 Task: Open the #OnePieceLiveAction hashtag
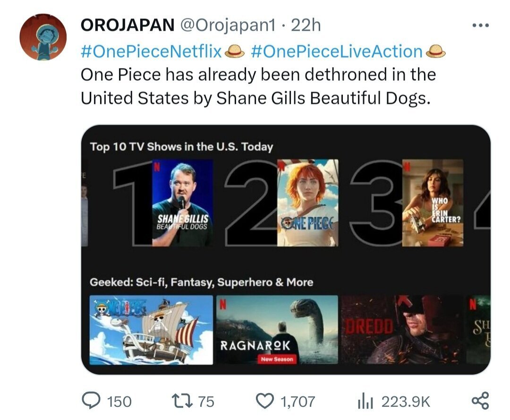(337, 51)
